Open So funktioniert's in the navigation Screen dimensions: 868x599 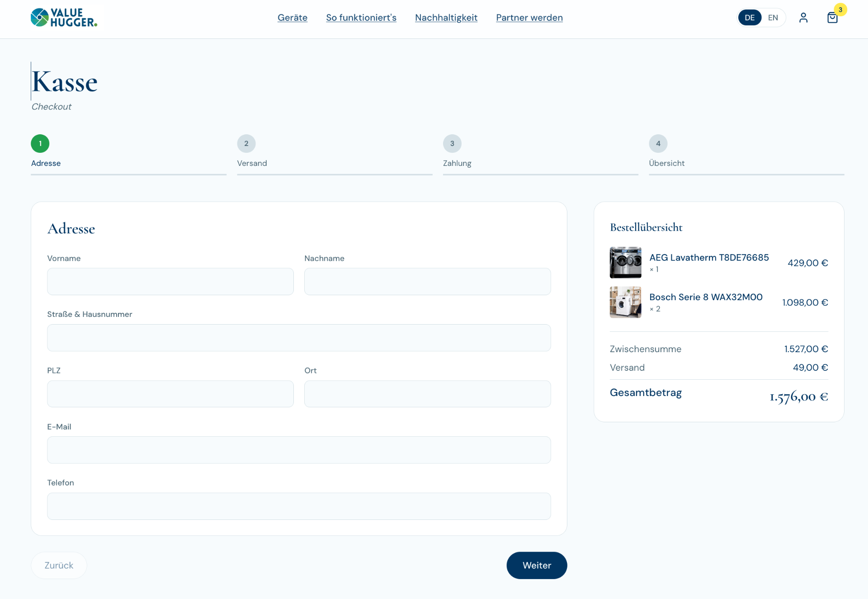[x=361, y=18]
